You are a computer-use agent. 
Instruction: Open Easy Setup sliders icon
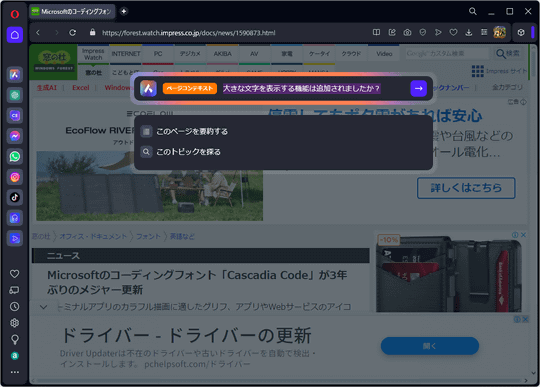[x=484, y=32]
